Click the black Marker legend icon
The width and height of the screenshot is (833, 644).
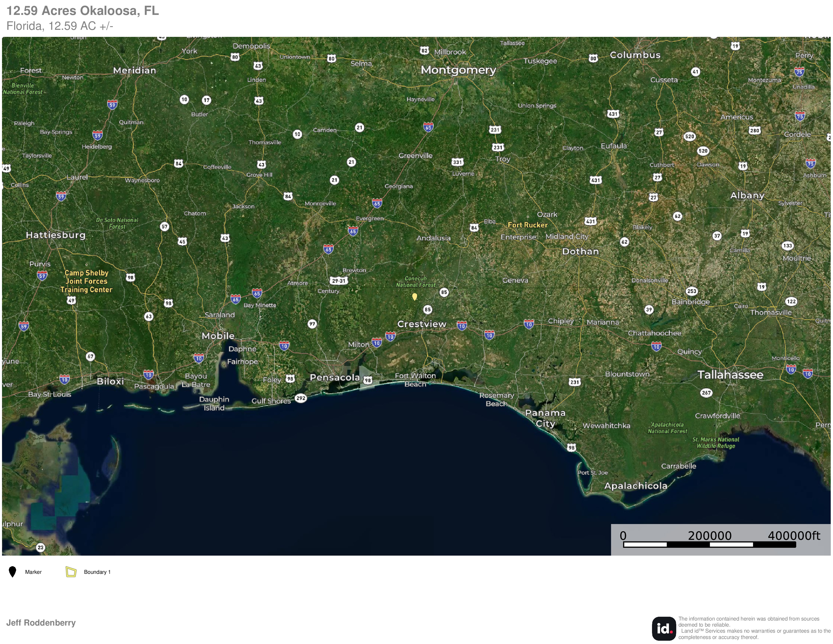pyautogui.click(x=12, y=572)
